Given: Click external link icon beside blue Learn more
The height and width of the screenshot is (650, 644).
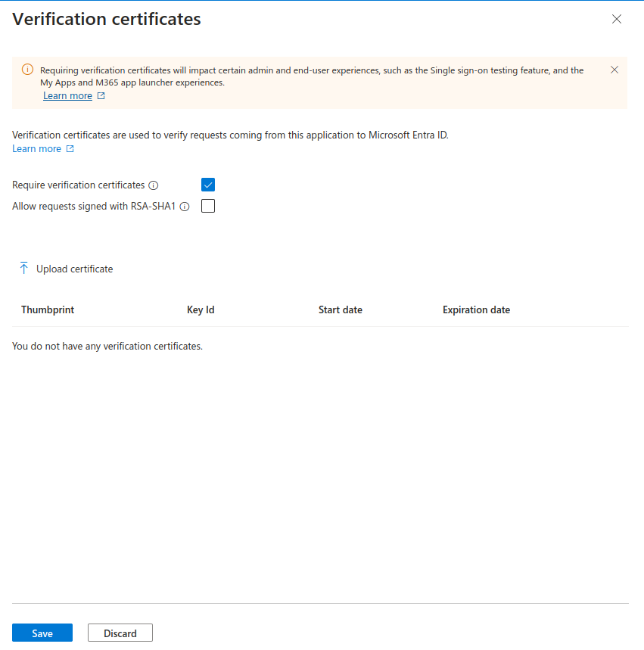Looking at the screenshot, I should tap(70, 149).
